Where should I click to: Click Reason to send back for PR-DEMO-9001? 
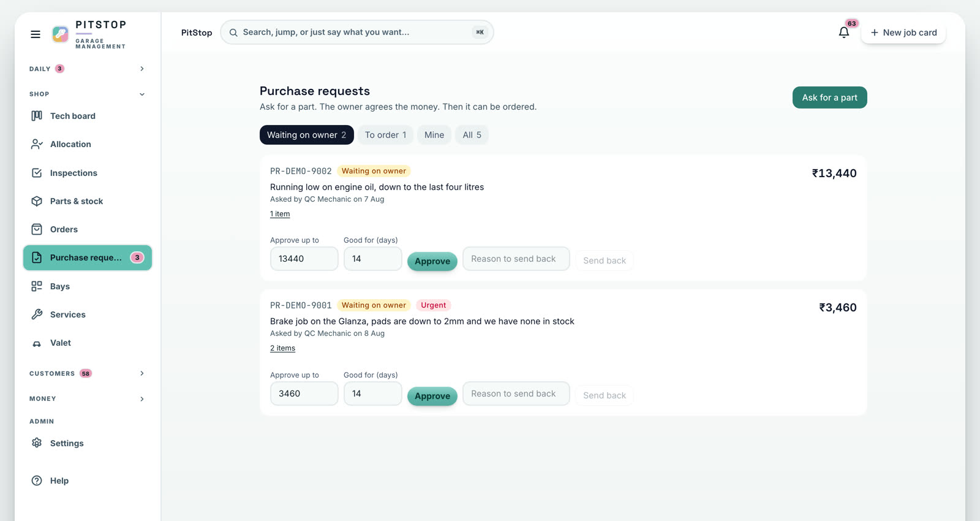516,394
